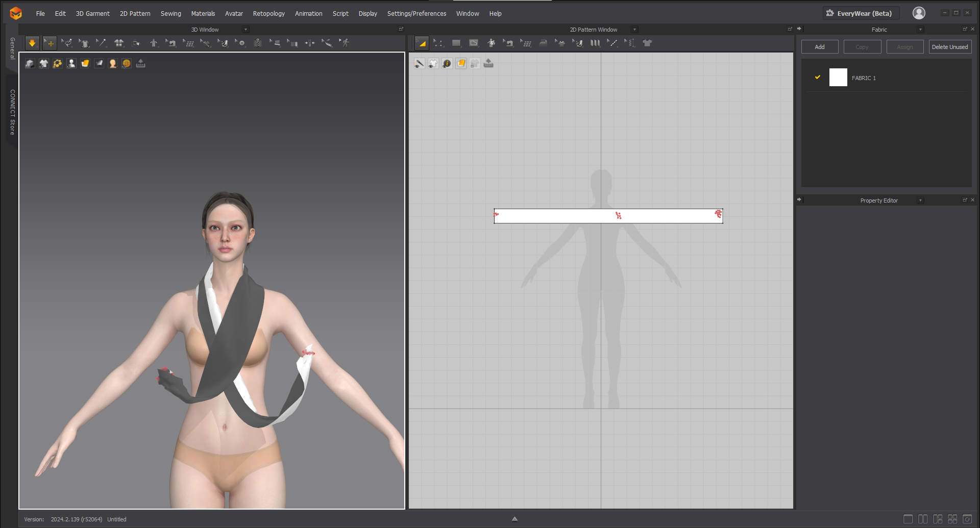
Task: Toggle 2D pattern info display icon
Action: tap(447, 64)
